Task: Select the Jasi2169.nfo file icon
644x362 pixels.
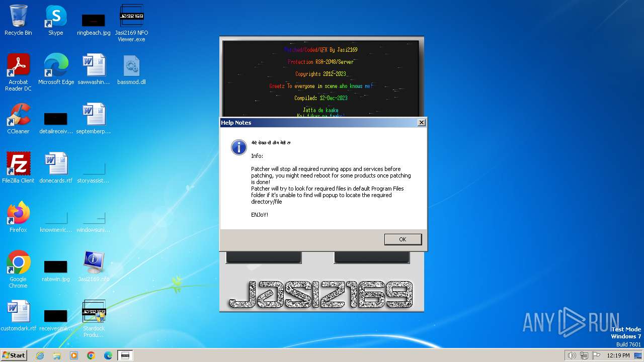Action: click(94, 266)
